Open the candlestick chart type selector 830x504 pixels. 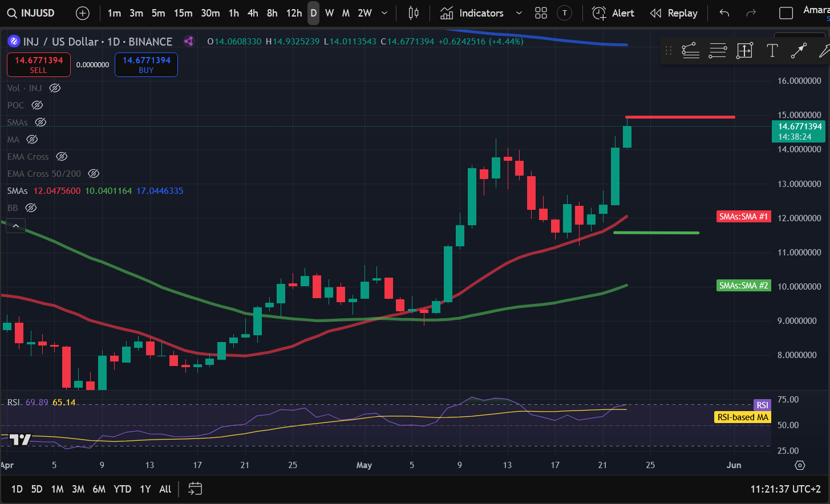[414, 13]
